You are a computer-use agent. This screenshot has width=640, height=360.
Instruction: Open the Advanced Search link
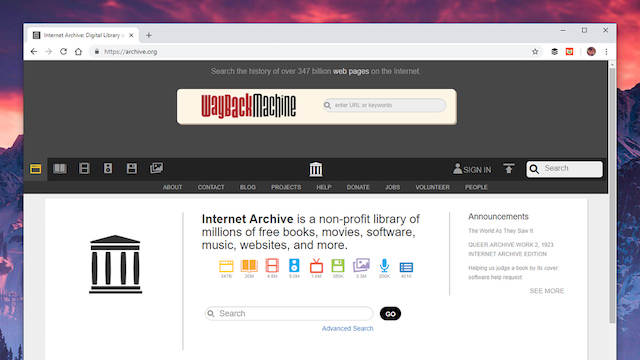[x=347, y=329]
